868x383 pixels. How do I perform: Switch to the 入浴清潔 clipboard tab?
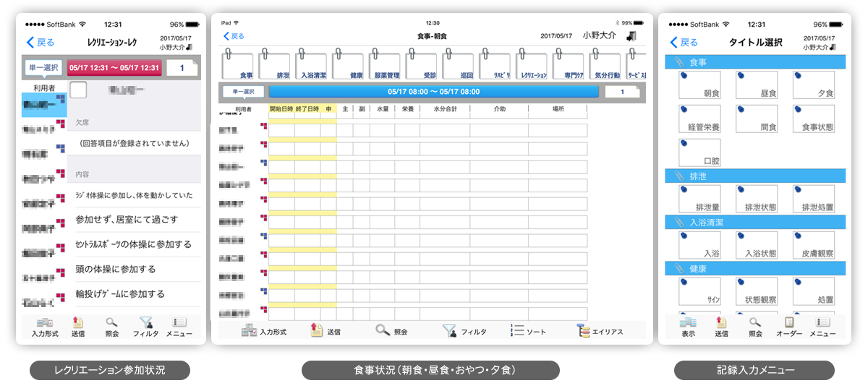pyautogui.click(x=314, y=65)
